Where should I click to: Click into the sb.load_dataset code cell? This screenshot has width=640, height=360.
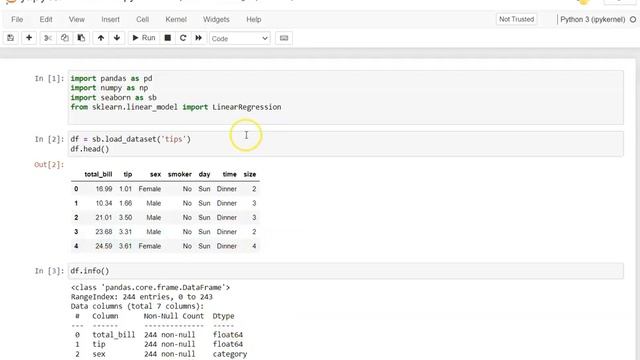pos(346,144)
